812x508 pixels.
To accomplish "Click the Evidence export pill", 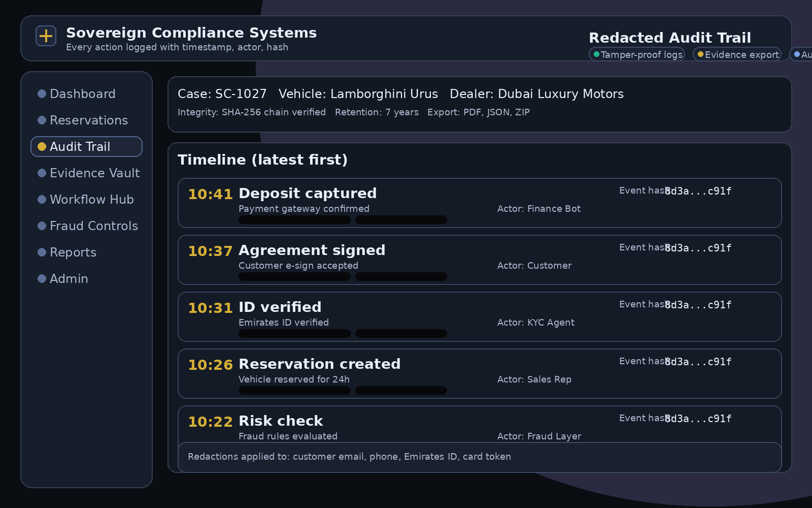I will 737,54.
